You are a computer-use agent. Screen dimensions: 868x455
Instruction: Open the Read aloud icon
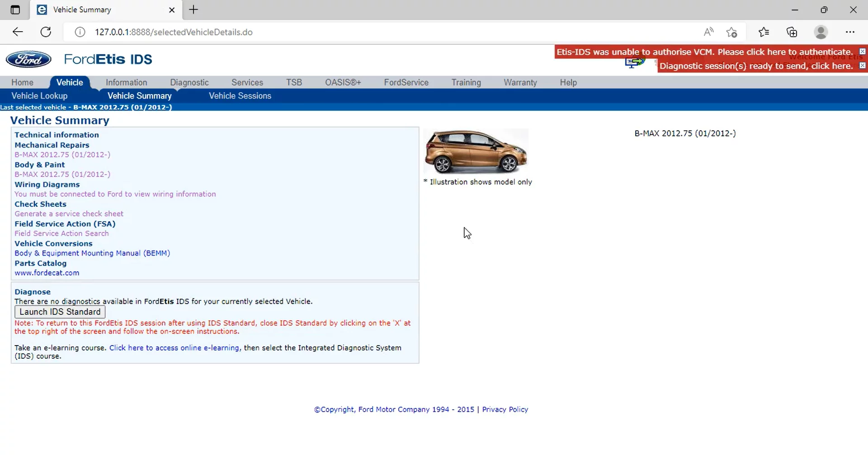(x=708, y=32)
